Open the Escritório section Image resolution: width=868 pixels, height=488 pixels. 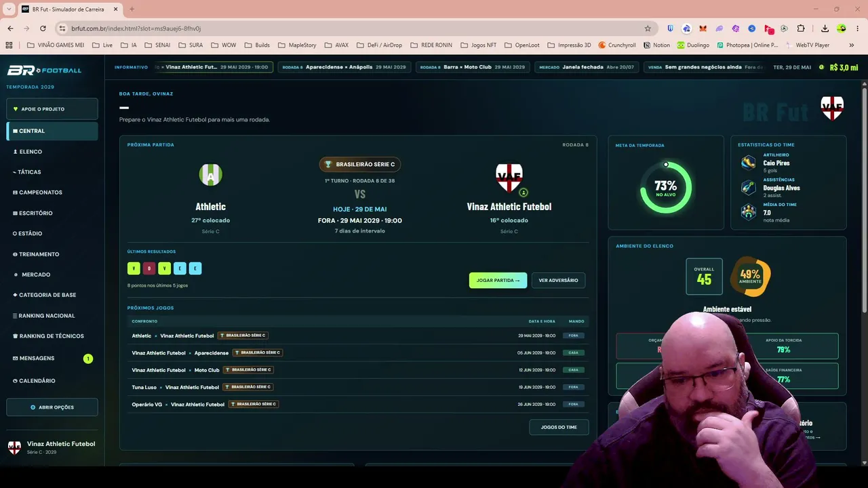pyautogui.click(x=52, y=213)
